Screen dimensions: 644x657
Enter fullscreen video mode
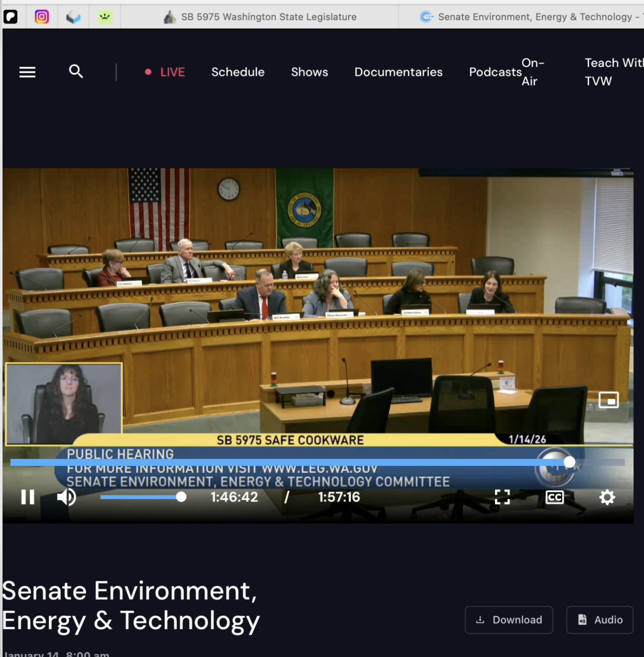coord(502,497)
